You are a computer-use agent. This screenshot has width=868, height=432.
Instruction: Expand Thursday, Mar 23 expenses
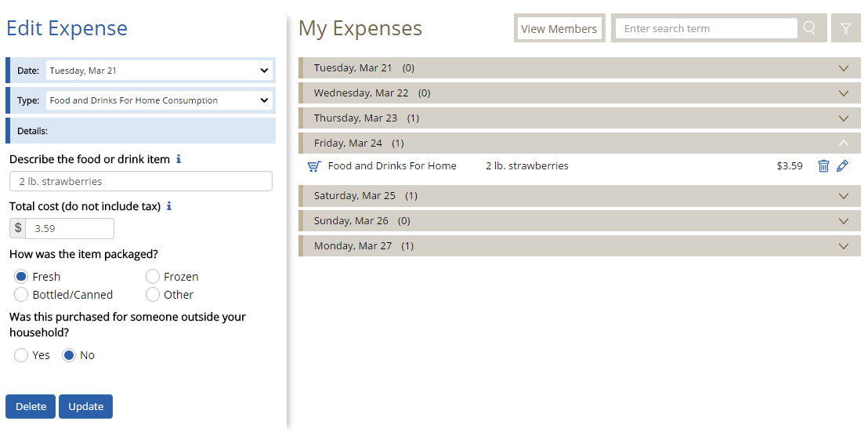[844, 118]
